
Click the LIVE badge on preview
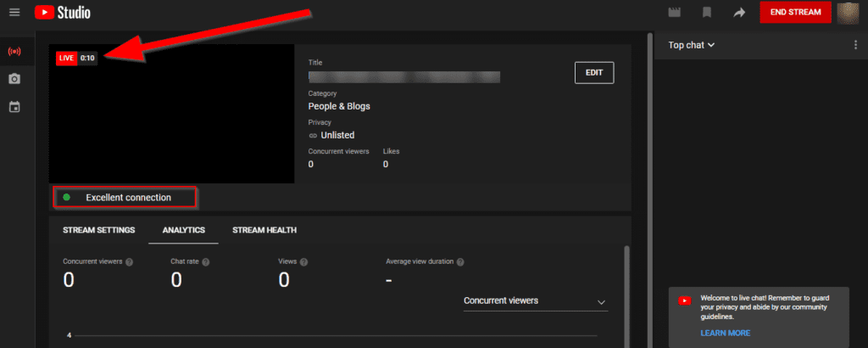[66, 59]
